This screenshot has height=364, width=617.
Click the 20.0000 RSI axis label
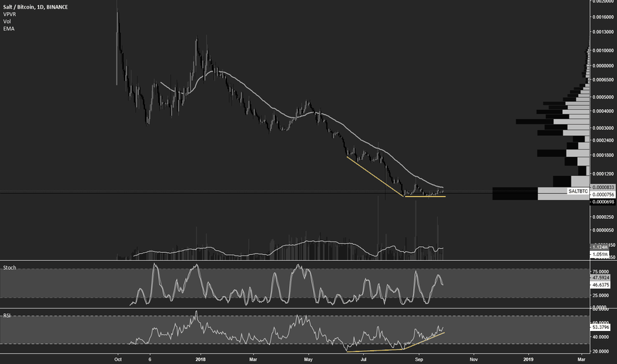pos(601,351)
